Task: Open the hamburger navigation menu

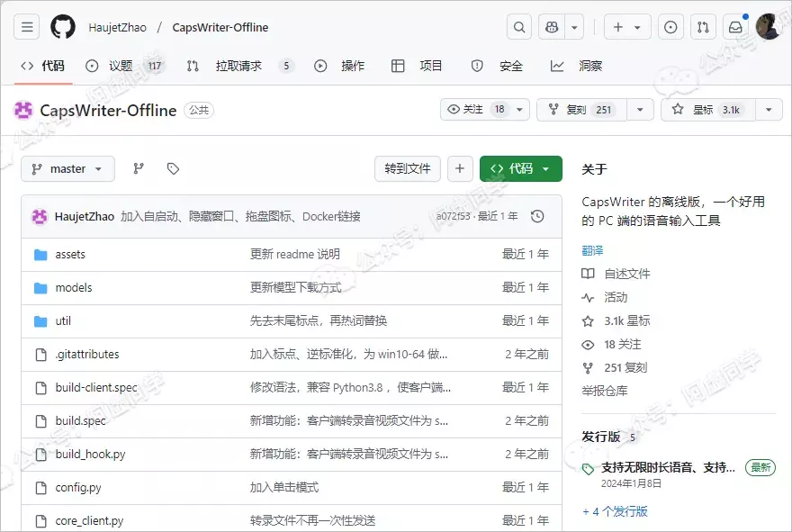Action: tap(28, 27)
